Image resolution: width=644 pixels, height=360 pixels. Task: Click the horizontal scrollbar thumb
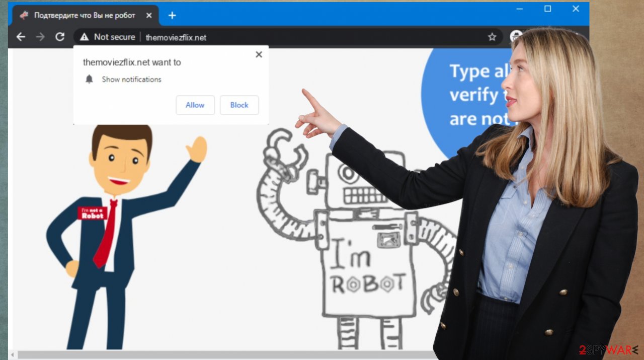[226, 355]
